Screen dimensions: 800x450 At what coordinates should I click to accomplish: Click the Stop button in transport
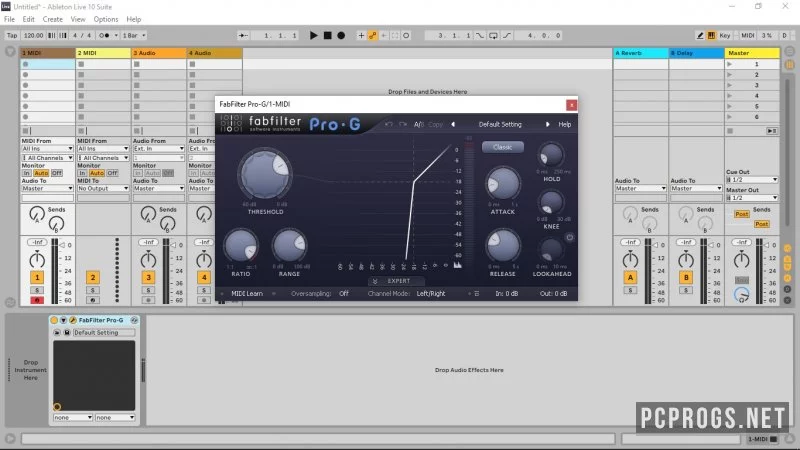pos(328,35)
